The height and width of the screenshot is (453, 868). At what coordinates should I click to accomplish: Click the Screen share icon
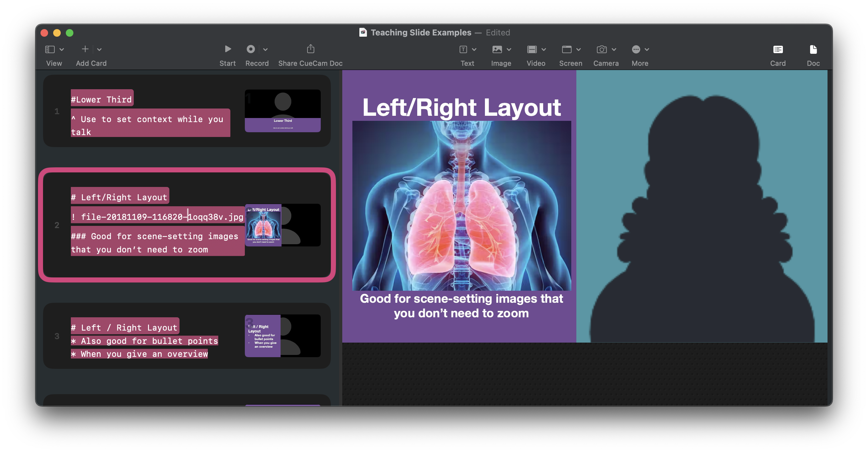[567, 50]
